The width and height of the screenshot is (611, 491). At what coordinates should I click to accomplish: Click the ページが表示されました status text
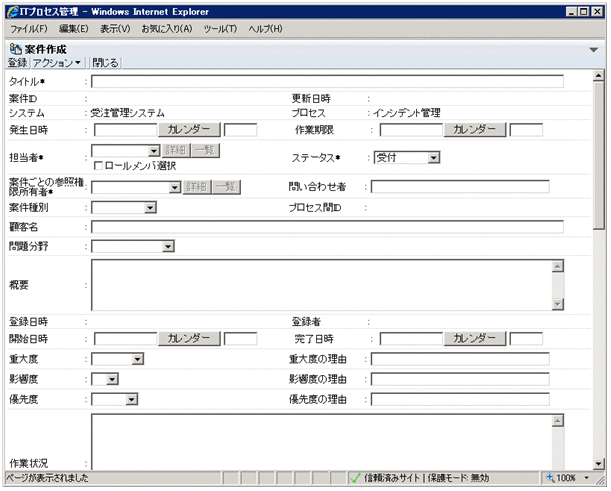[47, 478]
